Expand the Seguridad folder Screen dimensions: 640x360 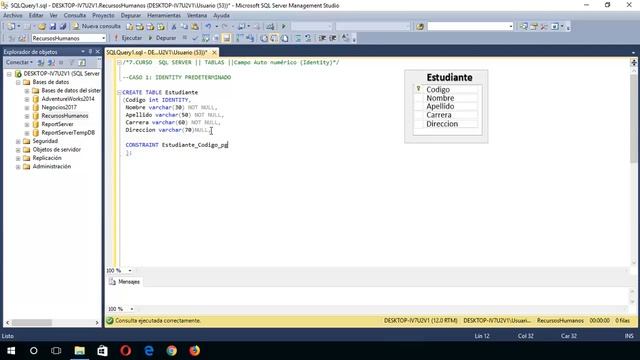[18, 141]
